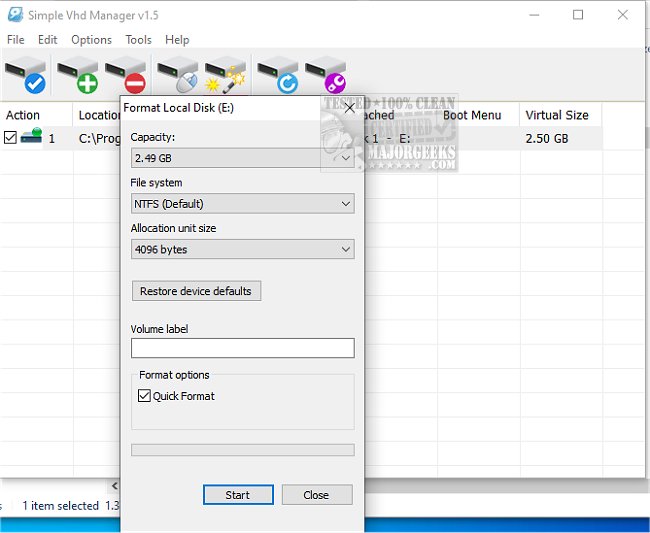
Task: Click the '1 item selected' status bar text
Action: pos(61,506)
